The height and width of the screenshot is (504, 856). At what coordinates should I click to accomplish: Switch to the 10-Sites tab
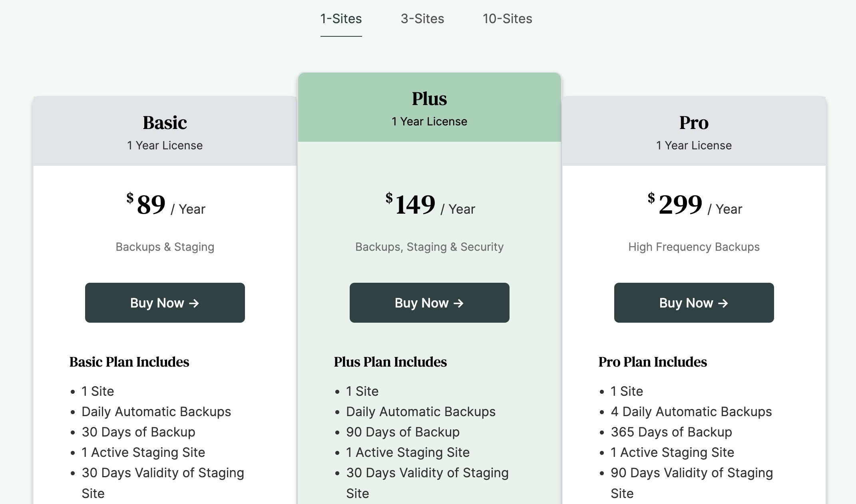(x=507, y=19)
